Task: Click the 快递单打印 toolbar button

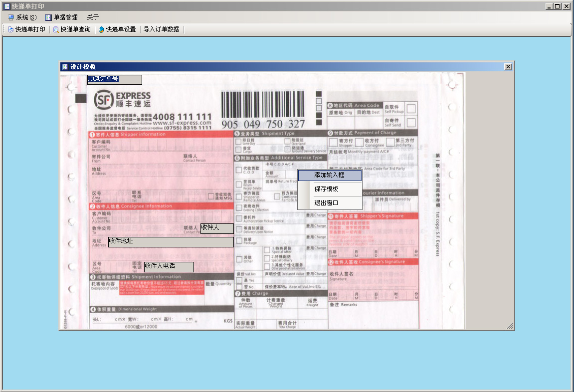Action: [x=27, y=29]
